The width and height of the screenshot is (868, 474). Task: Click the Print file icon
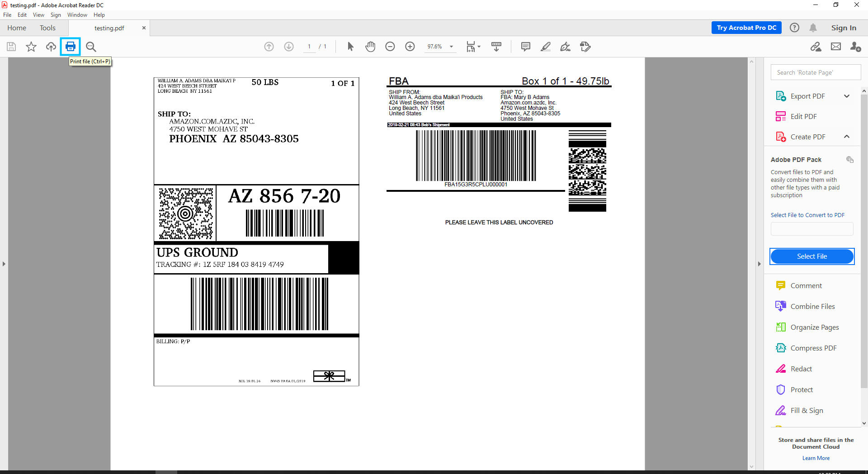71,47
